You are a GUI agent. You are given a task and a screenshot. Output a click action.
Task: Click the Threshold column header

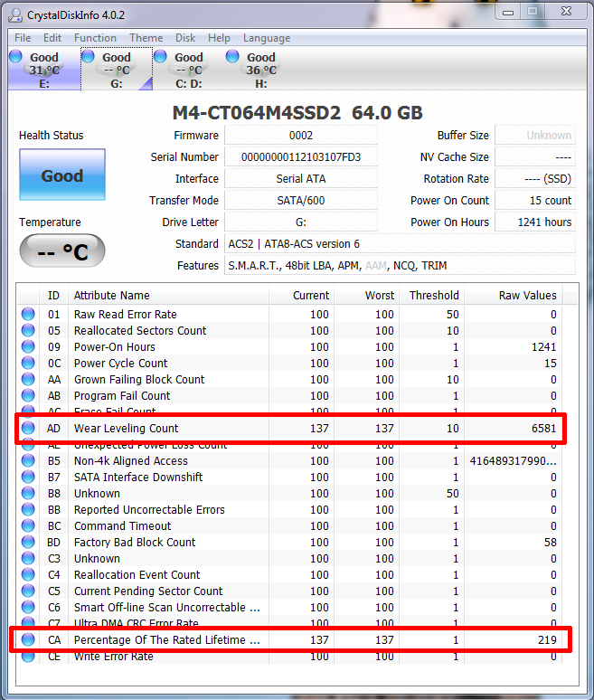431,295
